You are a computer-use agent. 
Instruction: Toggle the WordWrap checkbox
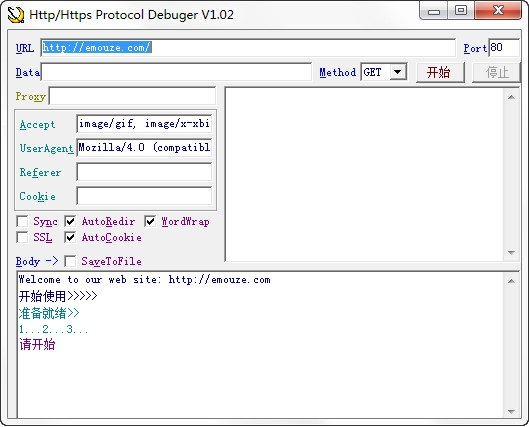point(150,222)
